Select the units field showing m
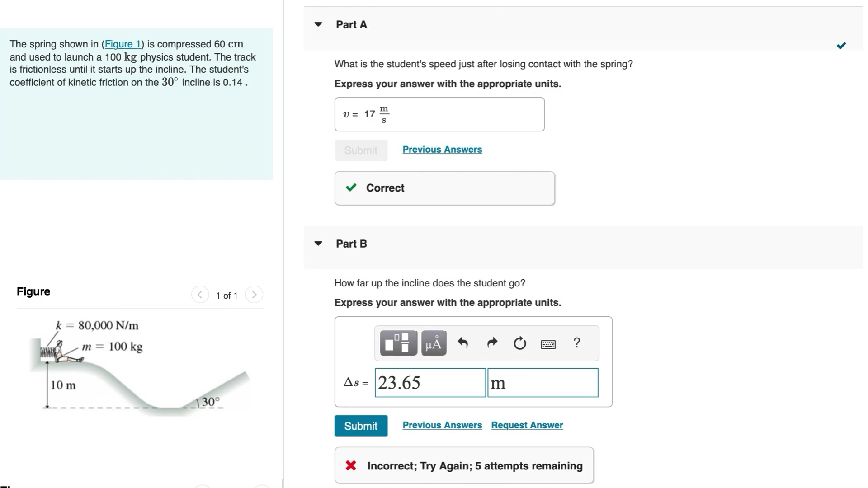 [542, 383]
